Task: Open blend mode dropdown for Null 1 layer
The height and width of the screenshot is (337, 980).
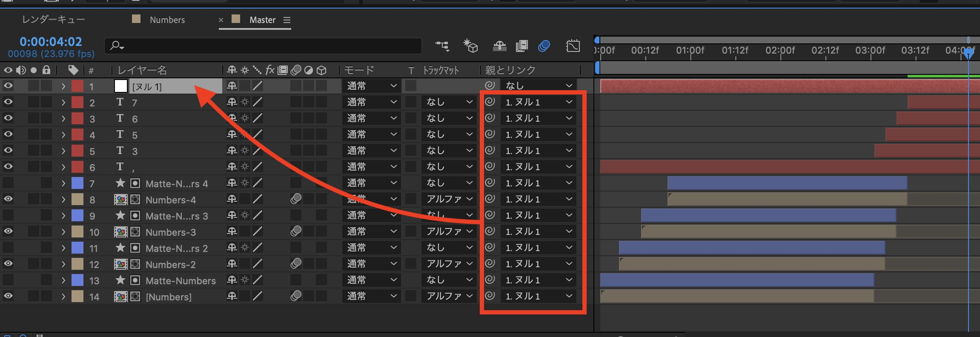Action: (371, 86)
